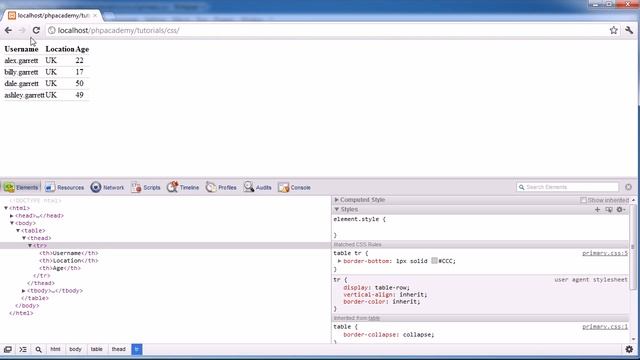640x360 pixels.
Task: Open the Resources devtools panel
Action: pos(64,187)
